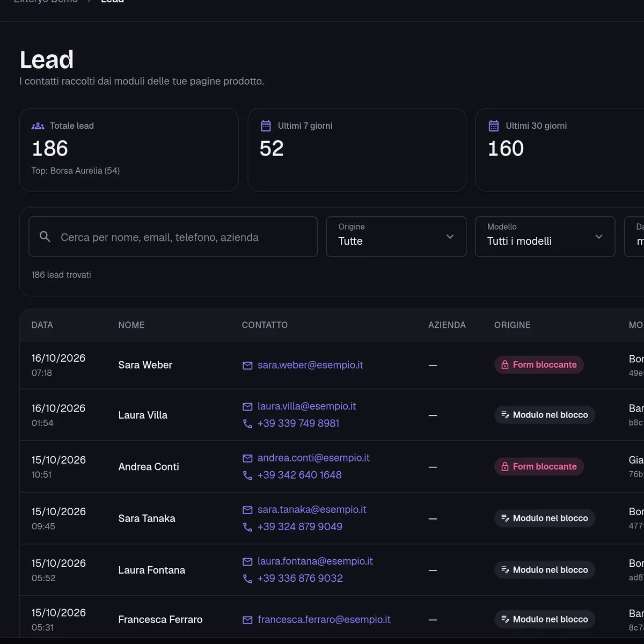Screen dimensions: 644x644
Task: Click the Lead page heading
Action: tap(47, 60)
